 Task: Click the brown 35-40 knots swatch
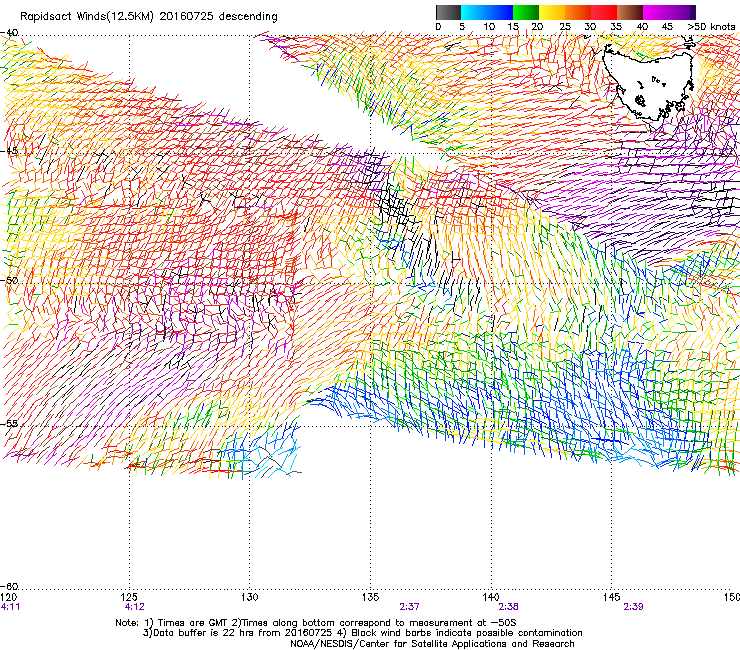(630, 12)
